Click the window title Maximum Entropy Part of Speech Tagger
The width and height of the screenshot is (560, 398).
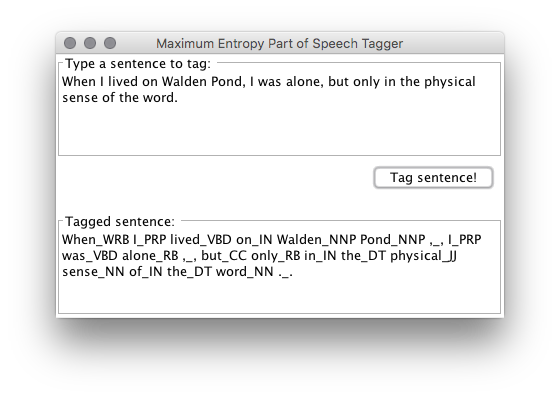click(x=280, y=44)
